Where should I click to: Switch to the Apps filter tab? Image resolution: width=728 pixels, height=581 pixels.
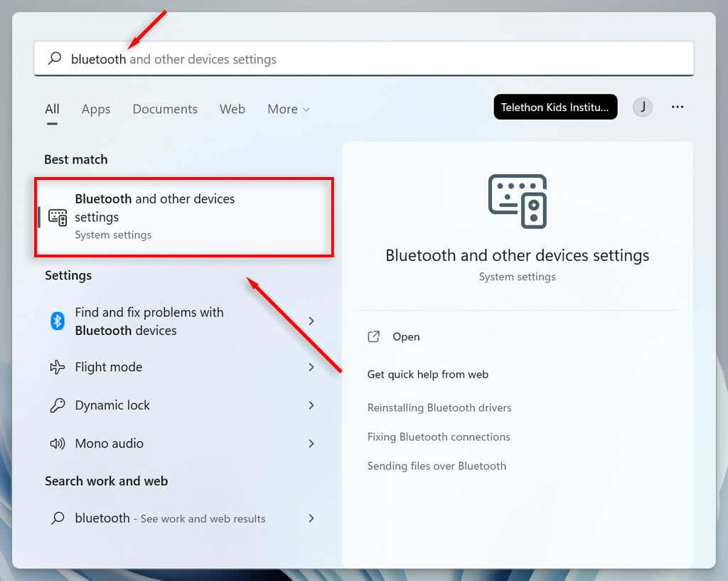point(96,109)
